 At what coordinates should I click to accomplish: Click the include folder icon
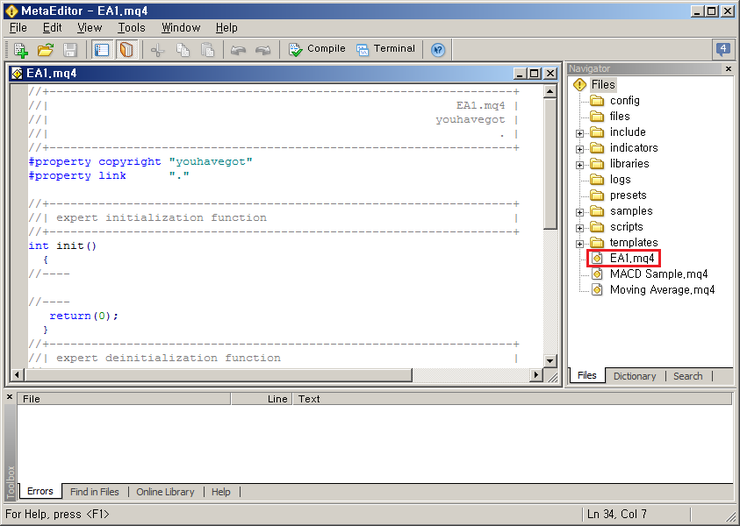pos(597,132)
